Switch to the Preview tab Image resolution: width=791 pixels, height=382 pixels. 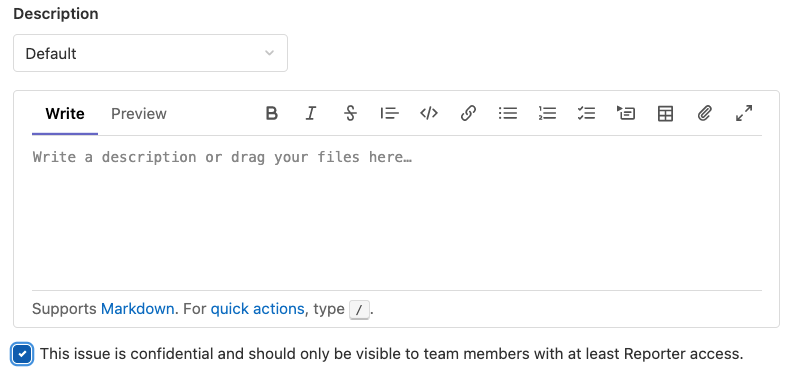[x=139, y=114]
